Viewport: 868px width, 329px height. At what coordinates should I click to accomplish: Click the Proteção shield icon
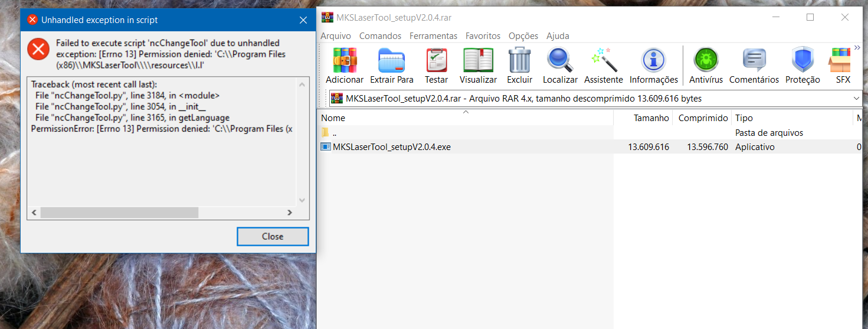(x=803, y=60)
